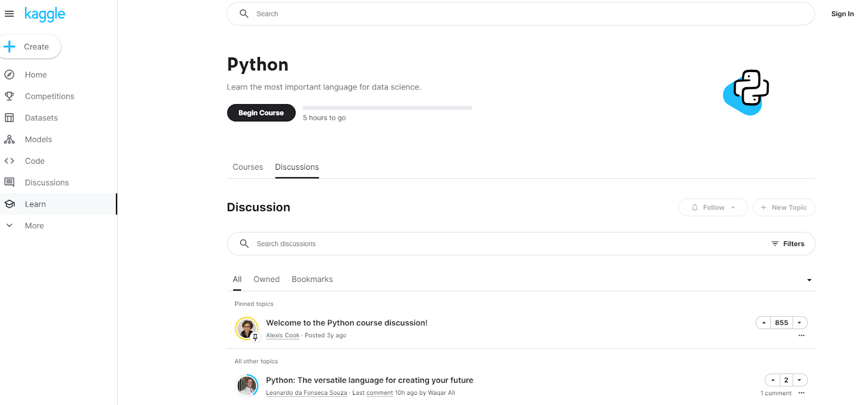Click the New Topic button
The height and width of the screenshot is (405, 868).
784,208
